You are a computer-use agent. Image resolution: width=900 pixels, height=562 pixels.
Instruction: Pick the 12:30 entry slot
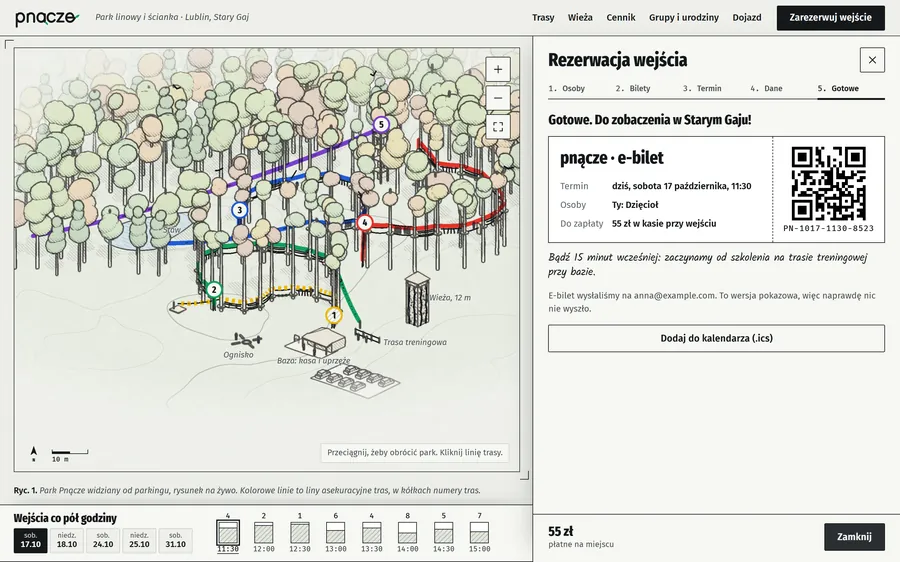pyautogui.click(x=300, y=533)
